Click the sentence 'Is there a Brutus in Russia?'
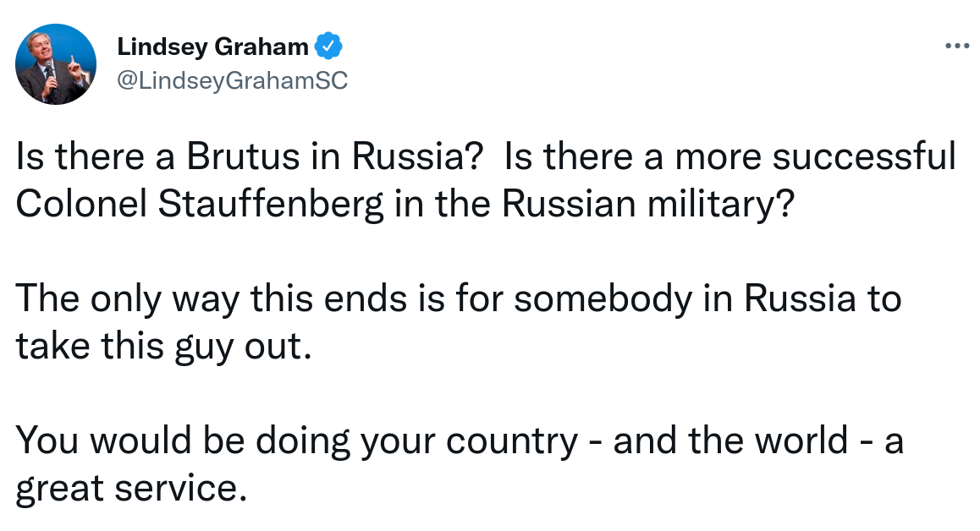Screen dimensions: 980x531 click(250, 156)
